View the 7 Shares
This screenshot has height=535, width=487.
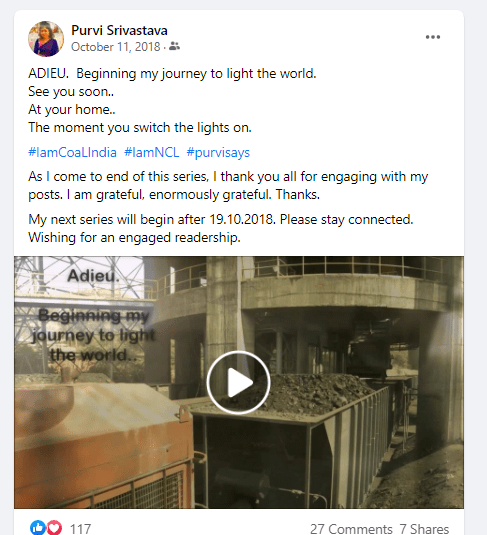(x=424, y=529)
